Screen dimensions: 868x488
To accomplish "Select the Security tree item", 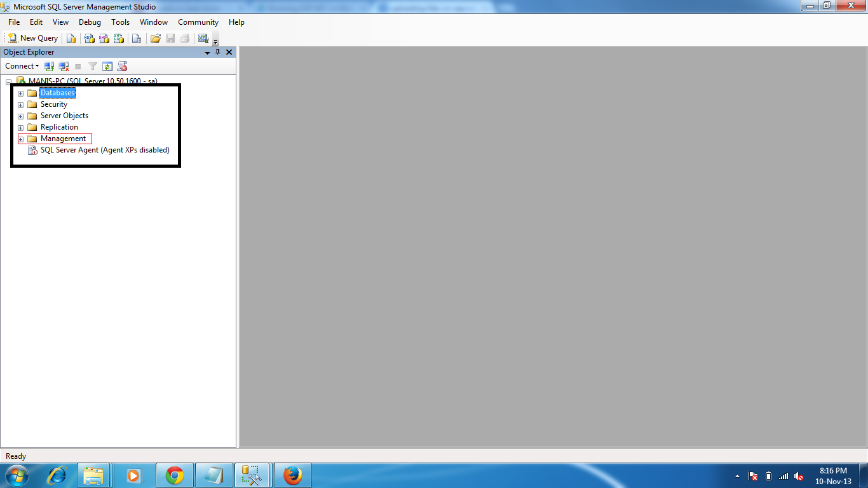I will tap(53, 104).
